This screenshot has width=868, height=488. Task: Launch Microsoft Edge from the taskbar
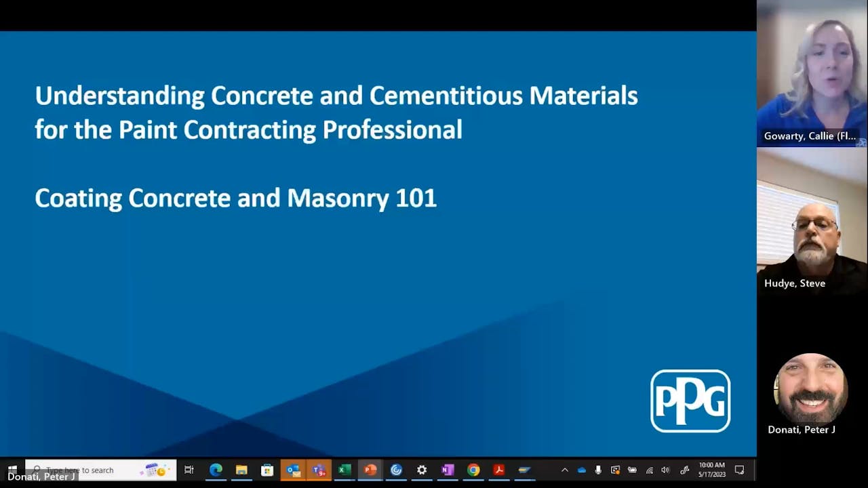point(216,470)
